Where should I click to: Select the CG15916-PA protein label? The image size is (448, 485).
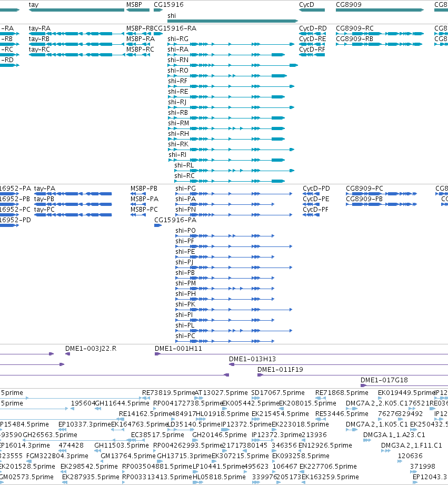pyautogui.click(x=175, y=220)
